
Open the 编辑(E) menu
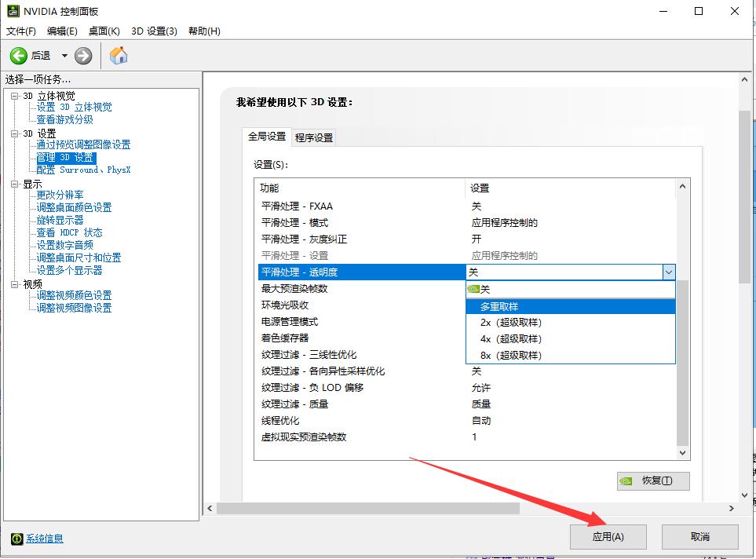[x=62, y=31]
